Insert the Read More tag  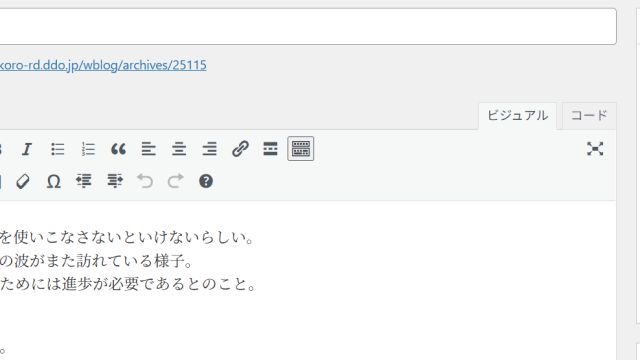point(270,149)
